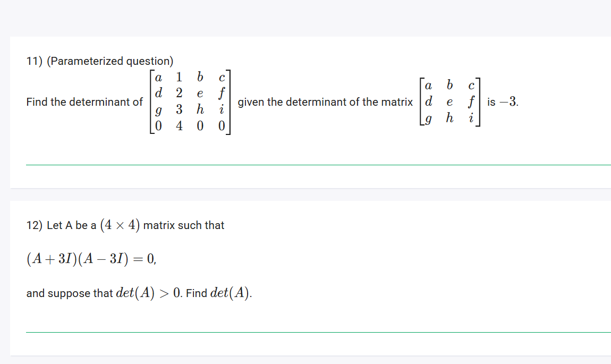The width and height of the screenshot is (611, 364).
Task: Click the (4 × 4) expression in question 12
Action: pos(120,225)
